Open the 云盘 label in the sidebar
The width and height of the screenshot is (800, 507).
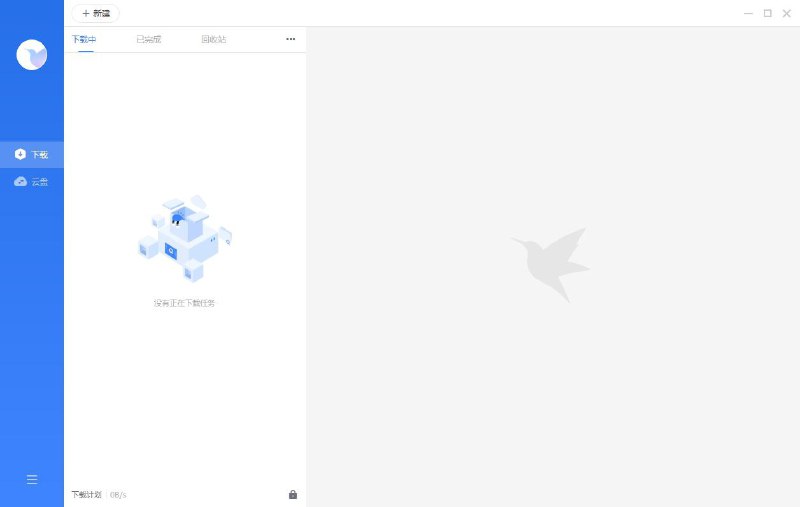click(x=40, y=182)
